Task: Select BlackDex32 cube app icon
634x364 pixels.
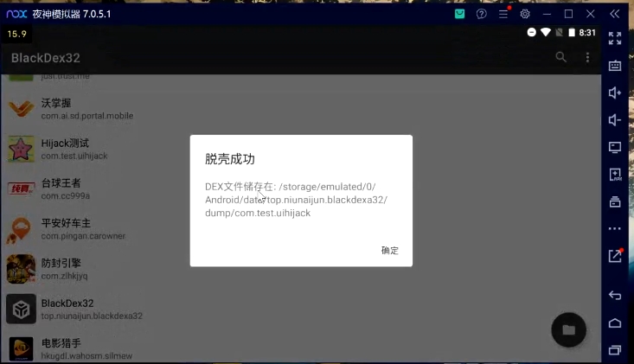Action: (21, 309)
